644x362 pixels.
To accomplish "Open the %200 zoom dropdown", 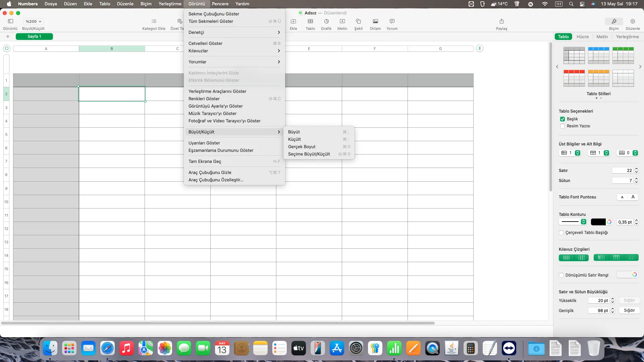I will click(33, 21).
